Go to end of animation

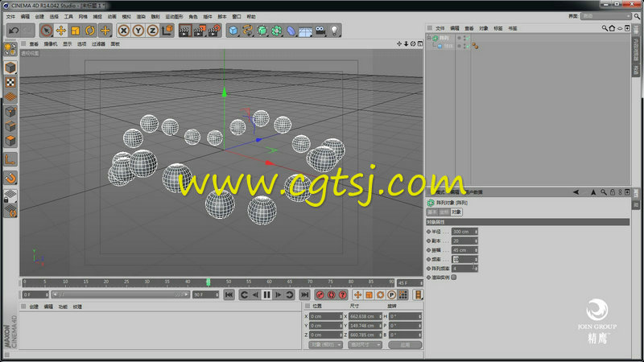(304, 294)
